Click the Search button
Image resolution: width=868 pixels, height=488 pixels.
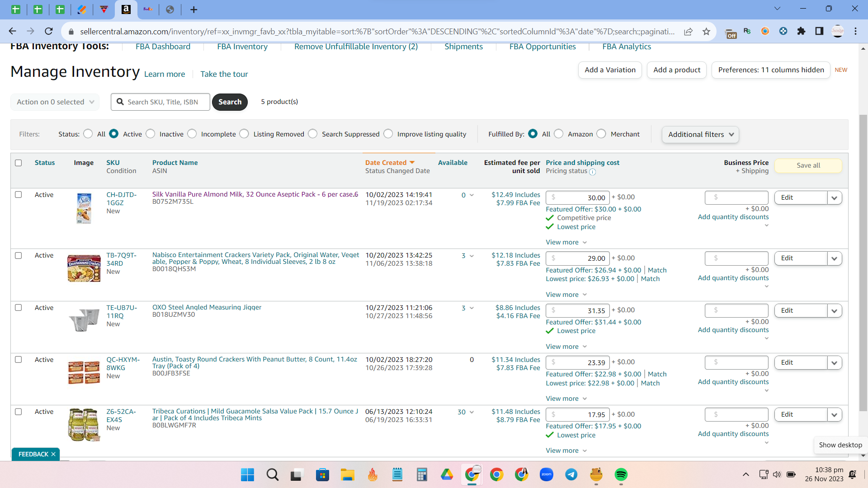[x=230, y=102]
